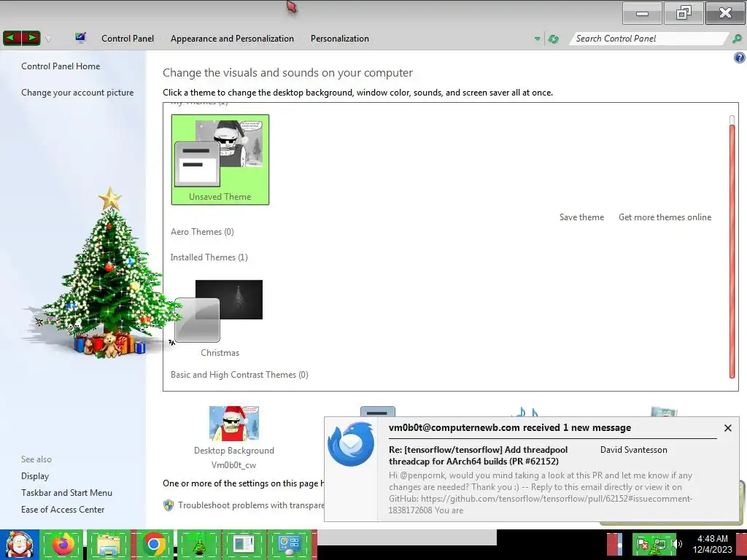Open the Ease of Access Center link
Viewport: 747px width, 560px height.
63,510
